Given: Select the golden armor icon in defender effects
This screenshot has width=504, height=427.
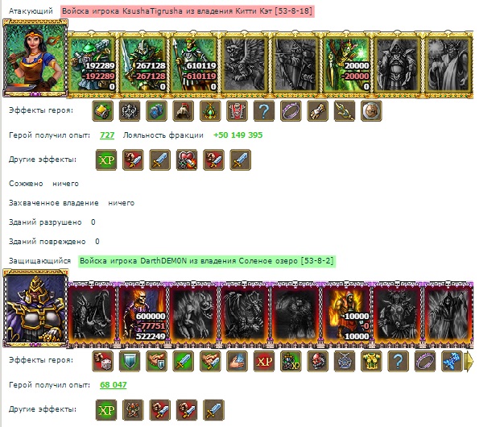Looking at the screenshot, I should pos(371,361).
